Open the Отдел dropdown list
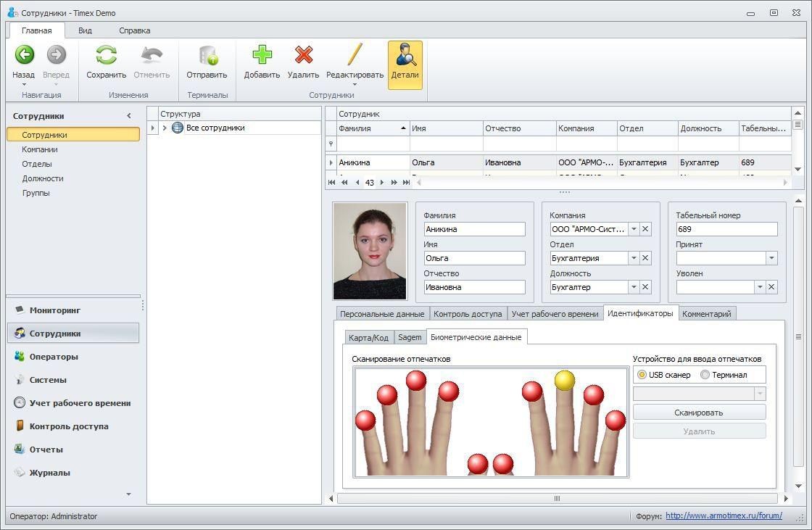Viewport: 812px width, 530px height. [x=633, y=258]
